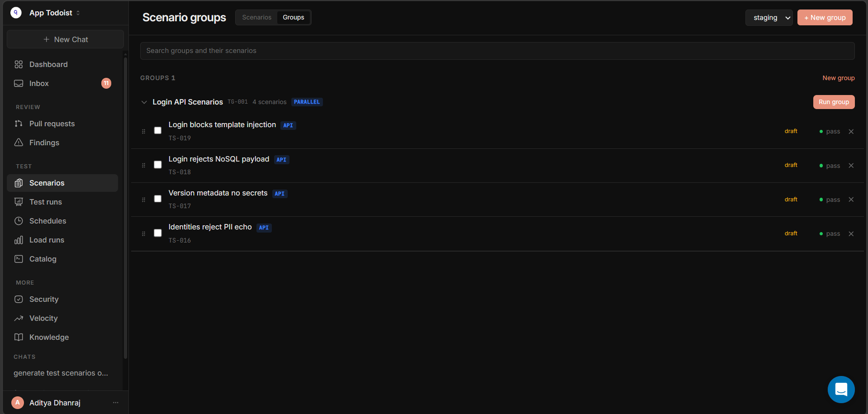Click the API tag on Login rejects NoSQL payload
The width and height of the screenshot is (868, 414).
(281, 160)
